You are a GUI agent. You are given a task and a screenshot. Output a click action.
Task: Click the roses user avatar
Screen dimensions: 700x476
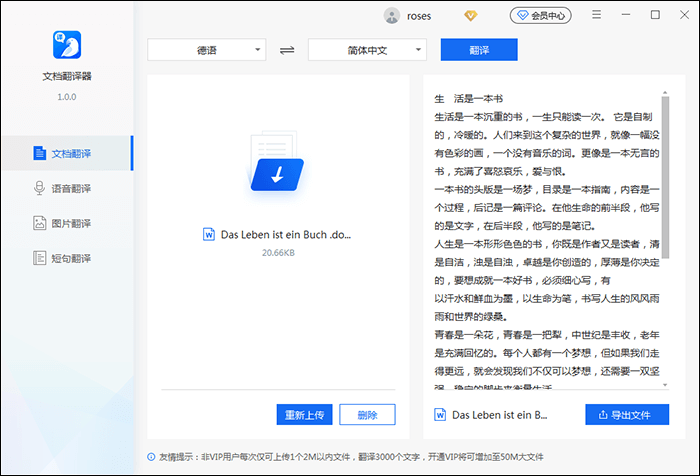tap(392, 16)
